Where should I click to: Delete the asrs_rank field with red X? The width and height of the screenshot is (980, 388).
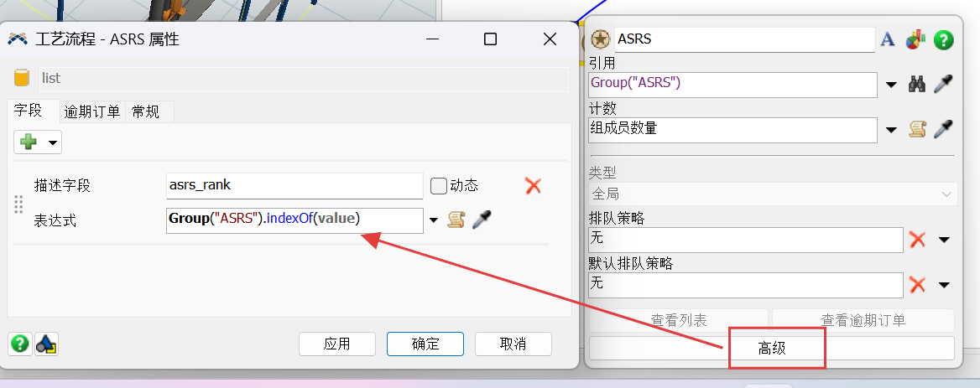pyautogui.click(x=533, y=185)
